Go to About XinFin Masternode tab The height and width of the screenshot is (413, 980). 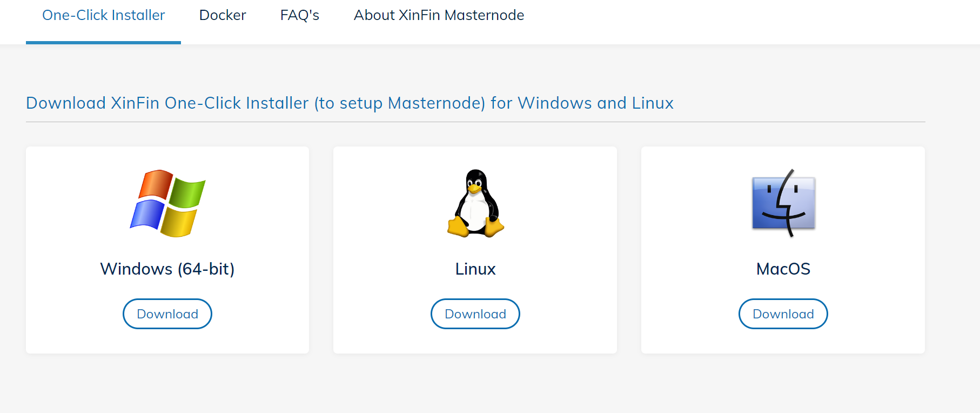pyautogui.click(x=439, y=15)
